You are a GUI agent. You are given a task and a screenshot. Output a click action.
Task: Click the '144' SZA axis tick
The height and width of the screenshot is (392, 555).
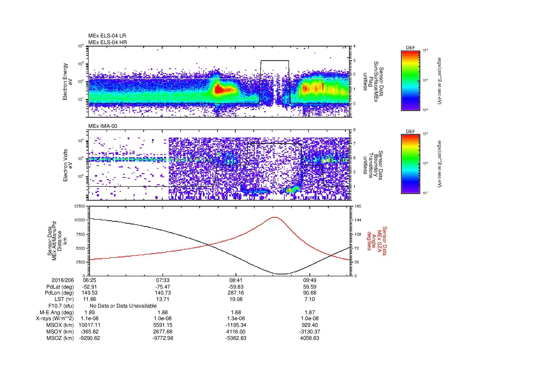click(358, 220)
